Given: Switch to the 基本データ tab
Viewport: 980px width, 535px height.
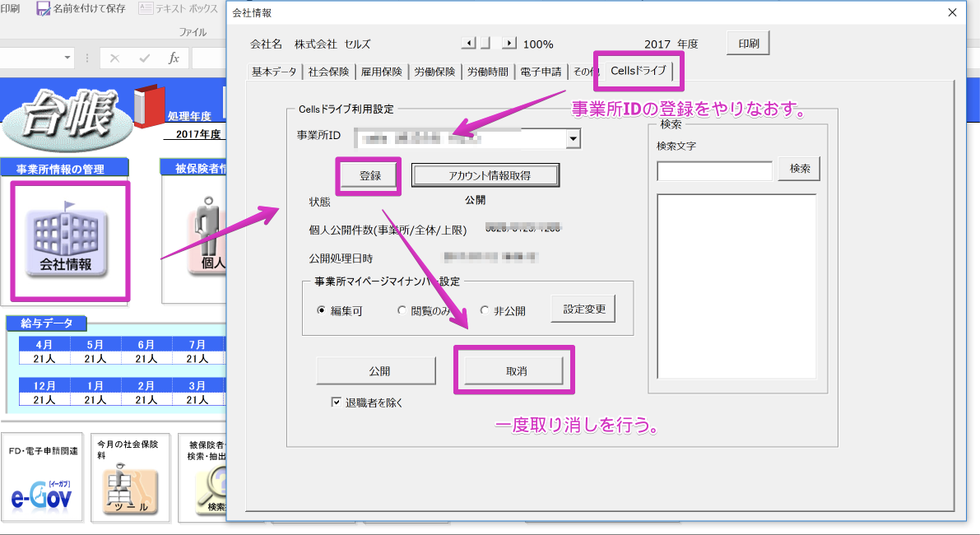Looking at the screenshot, I should 274,72.
